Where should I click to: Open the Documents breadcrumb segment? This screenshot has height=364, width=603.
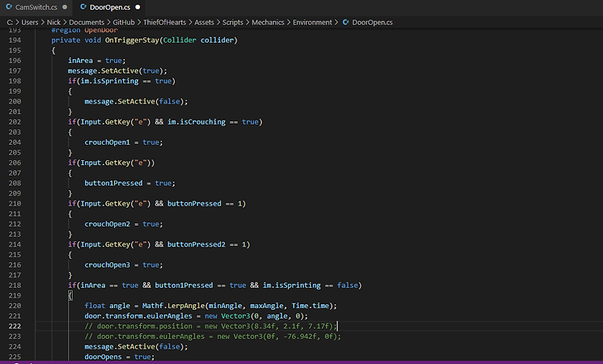point(87,23)
